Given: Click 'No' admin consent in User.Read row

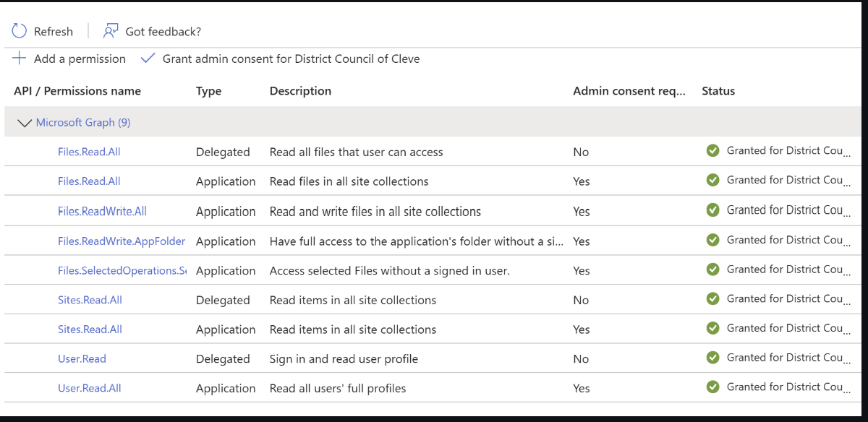Looking at the screenshot, I should coord(581,359).
